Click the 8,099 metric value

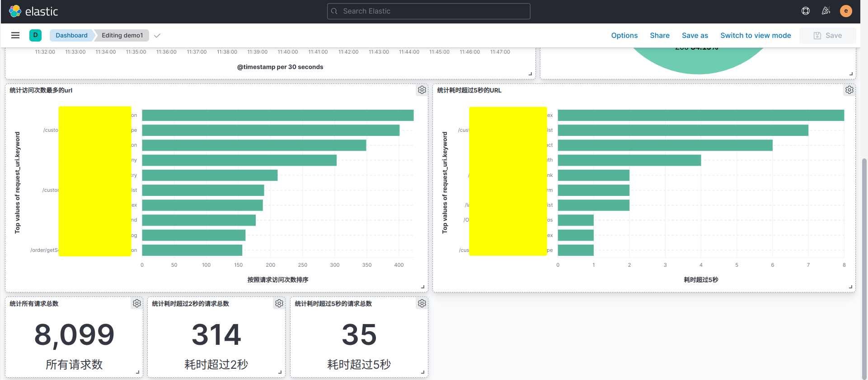tap(75, 335)
